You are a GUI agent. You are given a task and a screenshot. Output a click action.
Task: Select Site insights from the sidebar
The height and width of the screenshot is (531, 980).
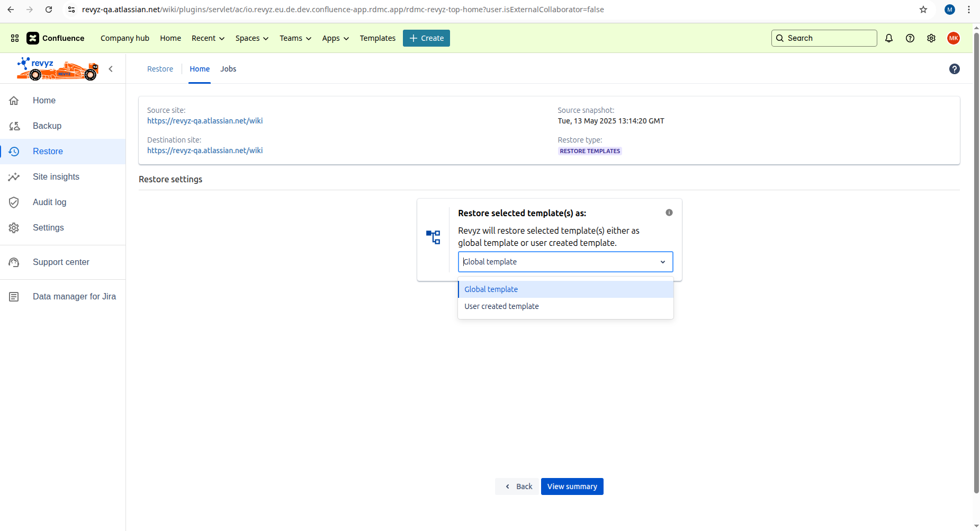56,176
